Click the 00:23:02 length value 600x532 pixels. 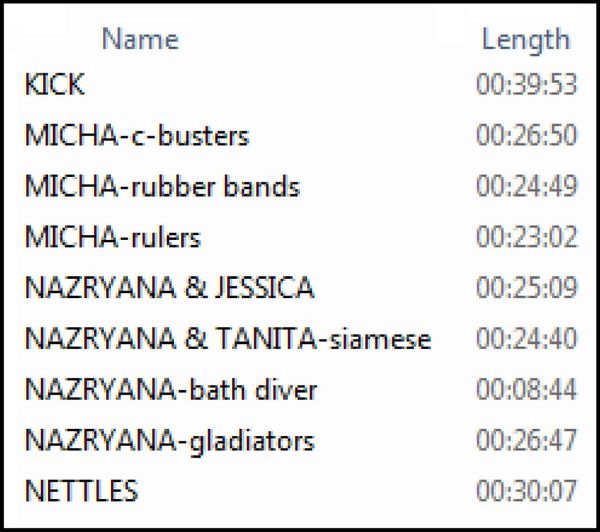pyautogui.click(x=527, y=237)
